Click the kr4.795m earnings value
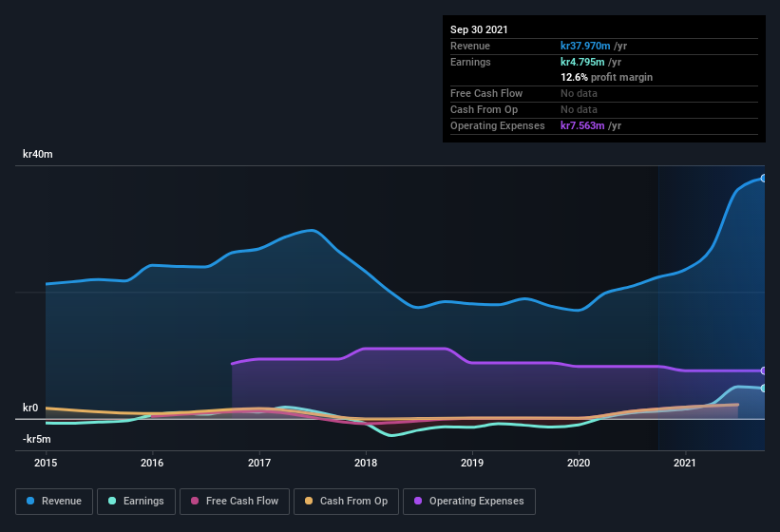This screenshot has height=532, width=780. 582,62
